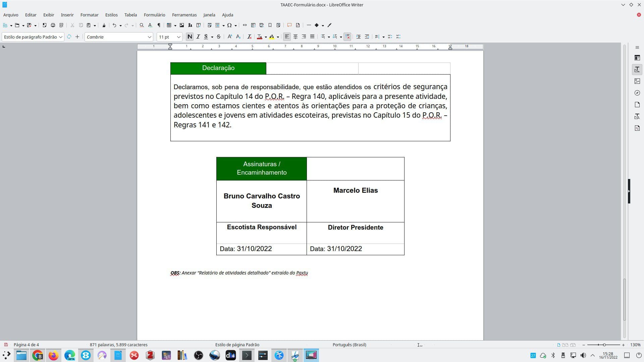Expand the Cambria font name dropdown
644x362 pixels.
coord(149,37)
